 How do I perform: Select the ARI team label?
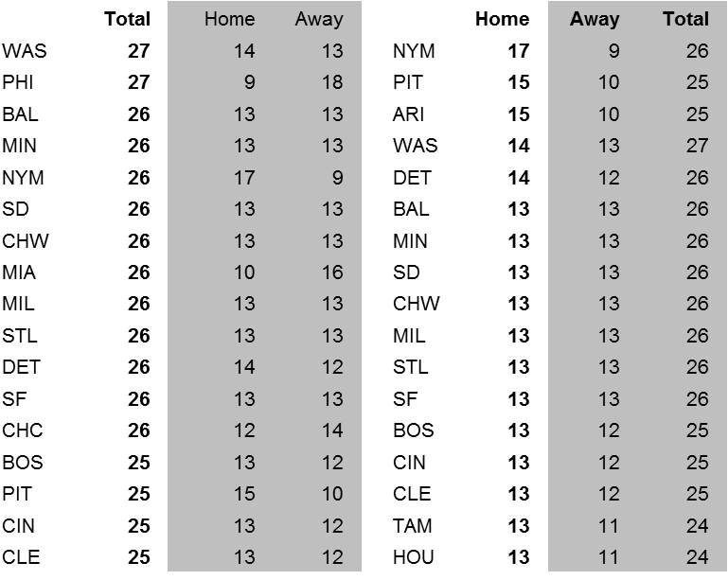coord(408,114)
